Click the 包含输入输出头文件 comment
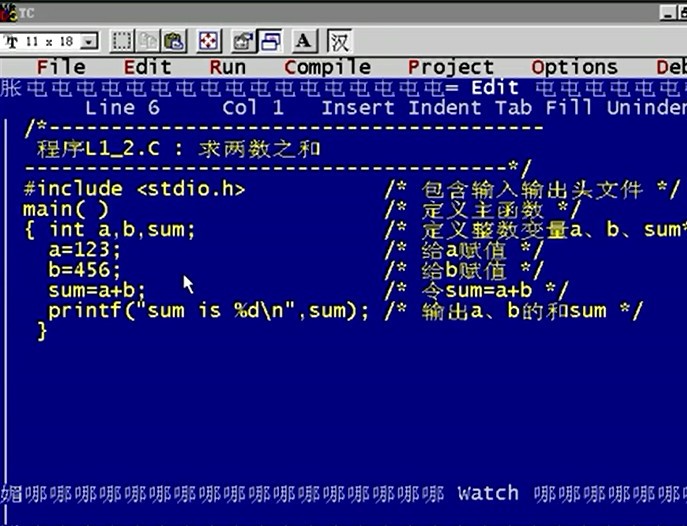Screen dimensions: 687x526 click(x=532, y=190)
